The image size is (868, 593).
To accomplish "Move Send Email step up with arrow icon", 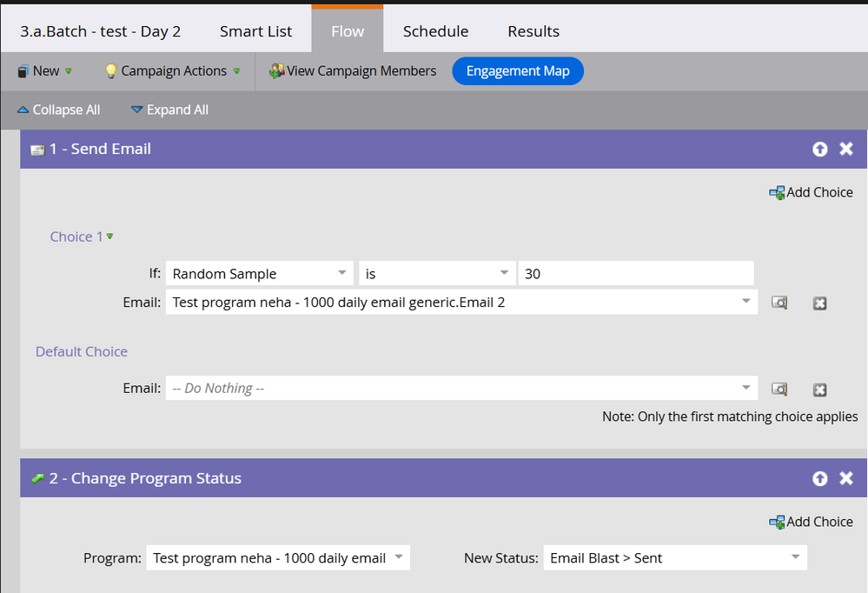I will (819, 150).
